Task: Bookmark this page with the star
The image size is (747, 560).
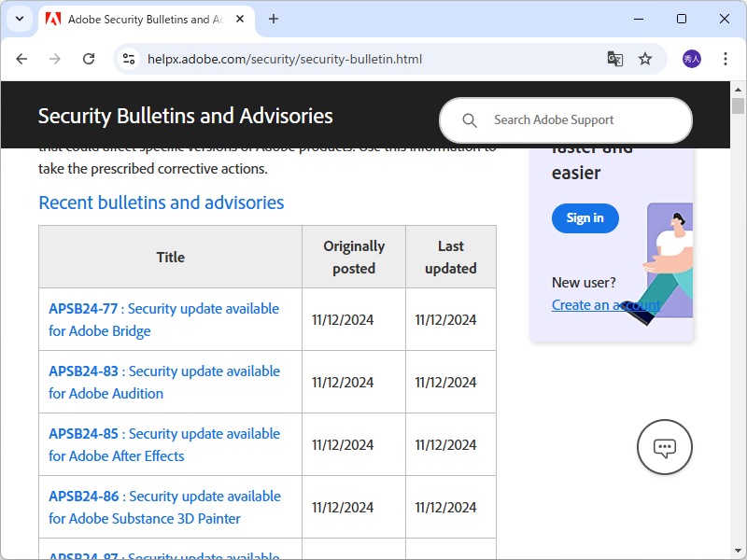Action: click(x=645, y=59)
